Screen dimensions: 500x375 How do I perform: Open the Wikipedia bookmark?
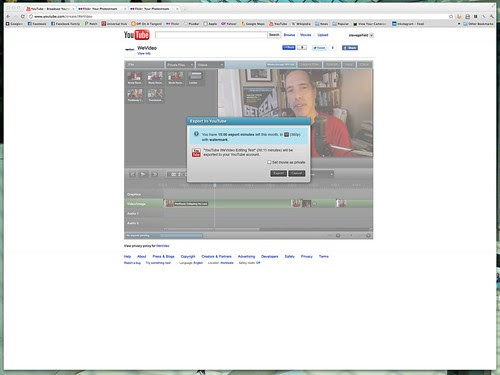coord(301,24)
